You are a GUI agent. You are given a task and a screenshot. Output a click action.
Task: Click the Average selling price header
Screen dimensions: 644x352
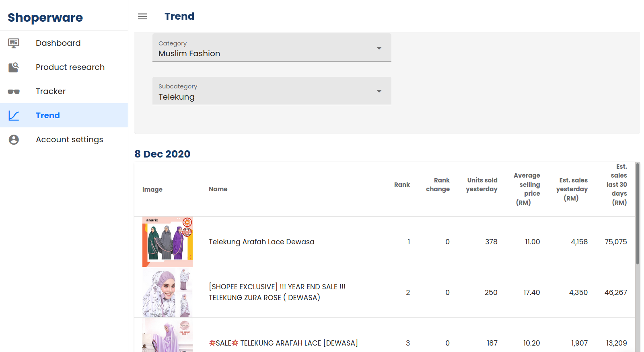[527, 189]
